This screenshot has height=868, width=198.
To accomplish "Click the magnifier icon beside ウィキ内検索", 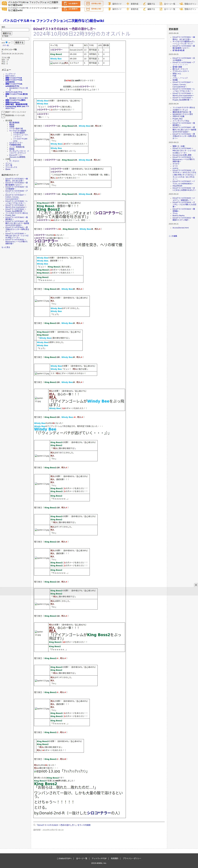I will coord(34,825).
